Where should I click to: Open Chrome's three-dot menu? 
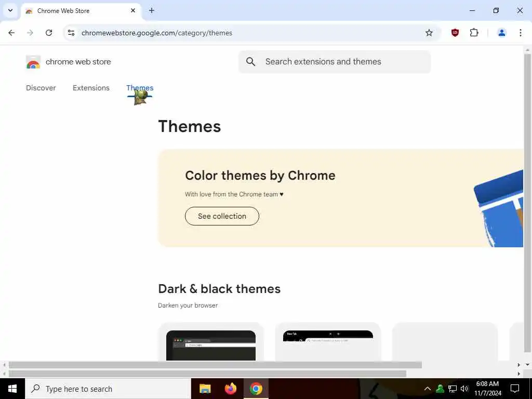(520, 33)
